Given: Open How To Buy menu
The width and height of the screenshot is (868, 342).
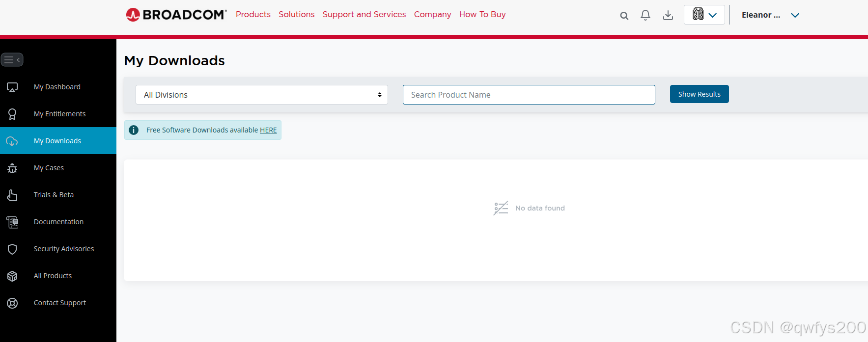Looking at the screenshot, I should 482,15.
